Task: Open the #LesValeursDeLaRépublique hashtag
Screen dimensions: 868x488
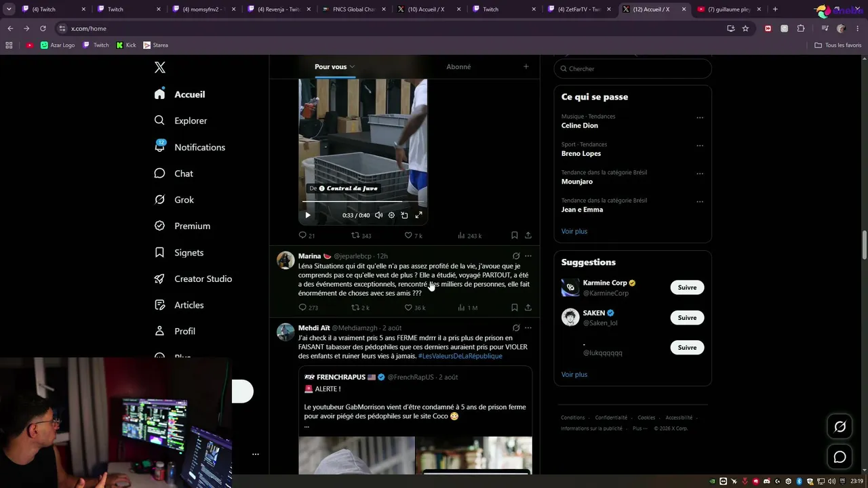Action: coord(460,356)
